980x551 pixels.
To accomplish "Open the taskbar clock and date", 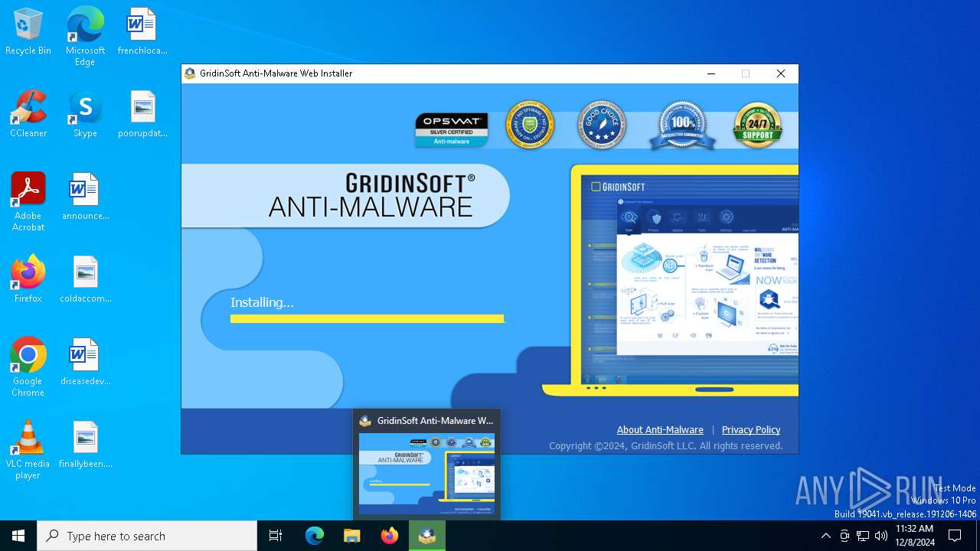I will [x=914, y=536].
